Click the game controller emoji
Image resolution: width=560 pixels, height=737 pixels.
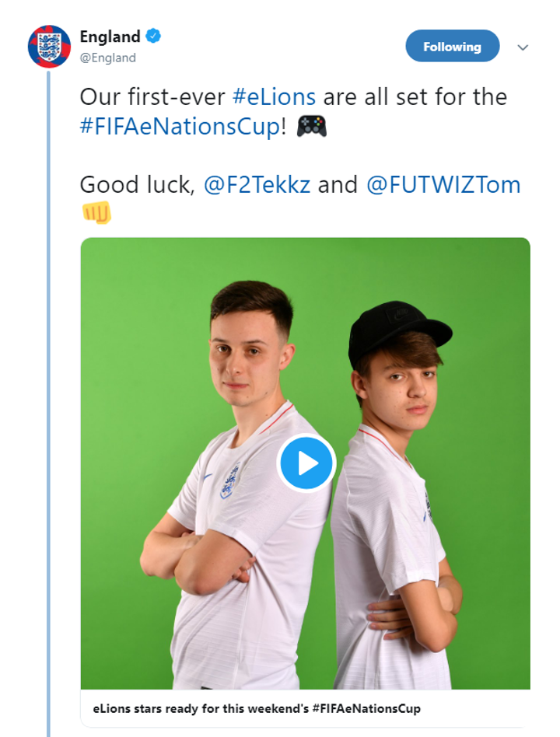point(312,126)
